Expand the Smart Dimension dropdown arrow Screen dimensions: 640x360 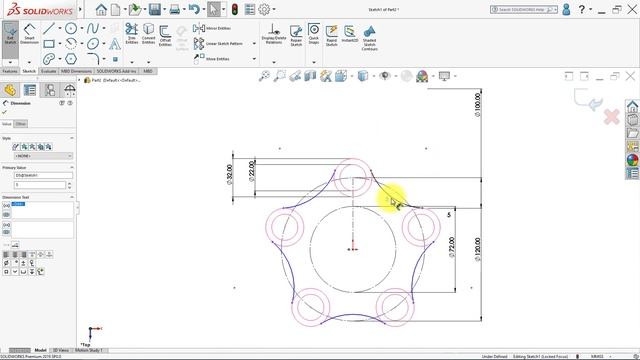click(29, 62)
